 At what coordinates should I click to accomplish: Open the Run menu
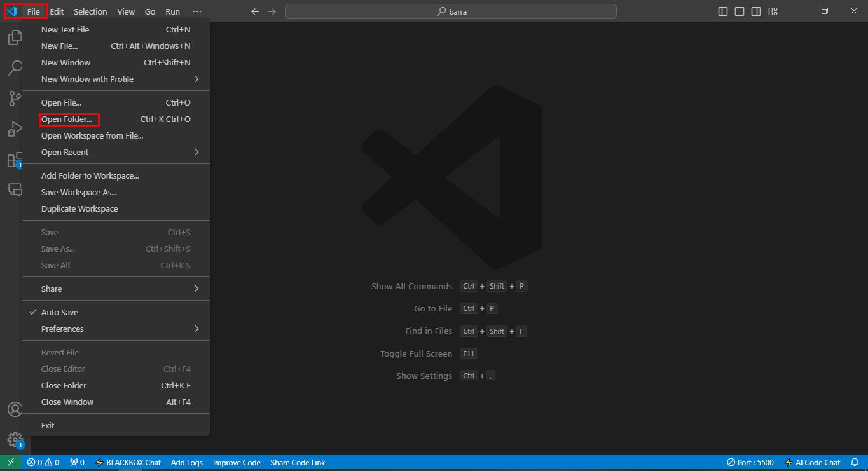point(172,11)
